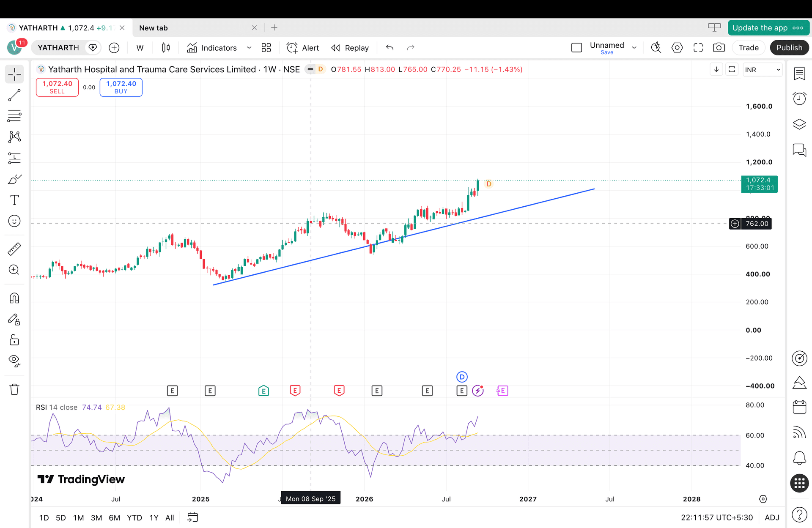This screenshot has height=528, width=812.
Task: Select the brush drawing tool
Action: point(14,179)
